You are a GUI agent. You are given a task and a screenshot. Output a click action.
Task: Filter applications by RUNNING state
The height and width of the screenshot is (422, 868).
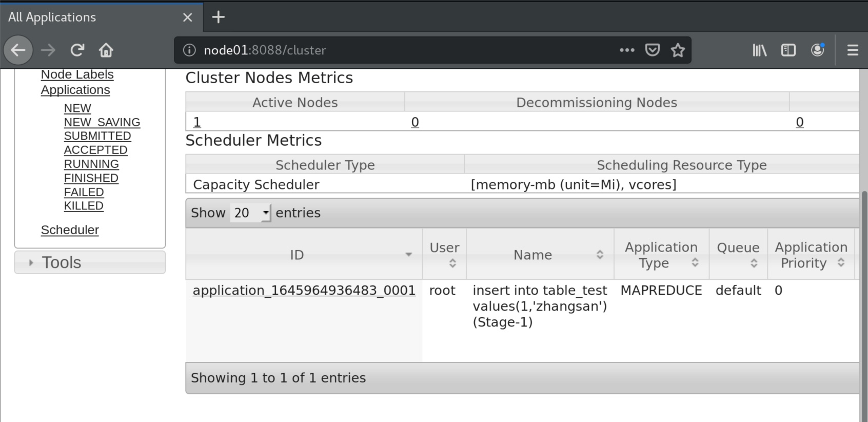click(91, 164)
